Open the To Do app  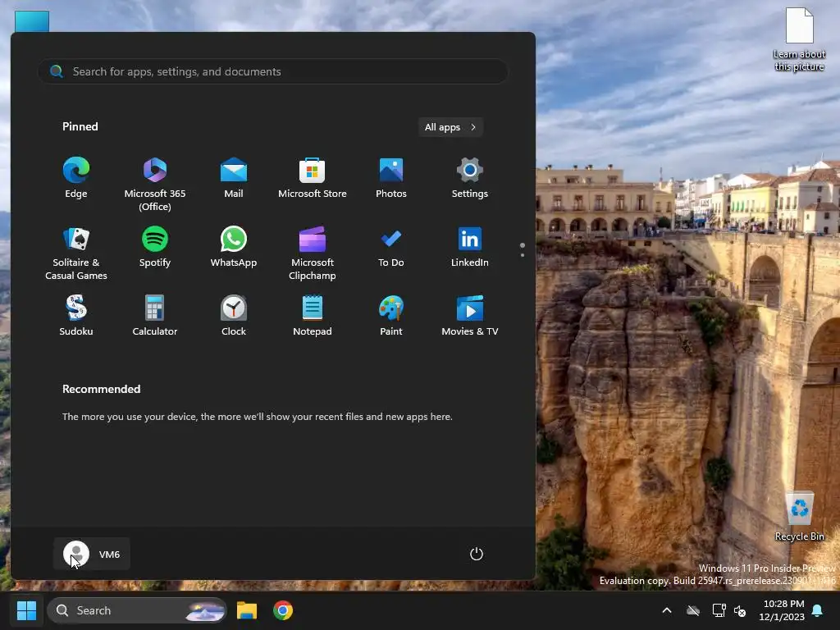click(x=391, y=248)
